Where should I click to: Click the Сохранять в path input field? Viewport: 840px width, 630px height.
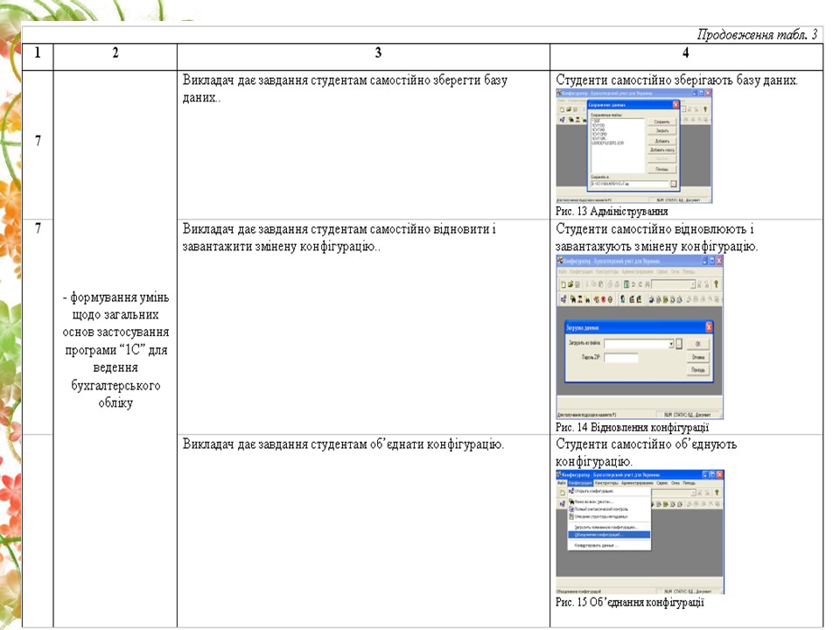pos(628,185)
